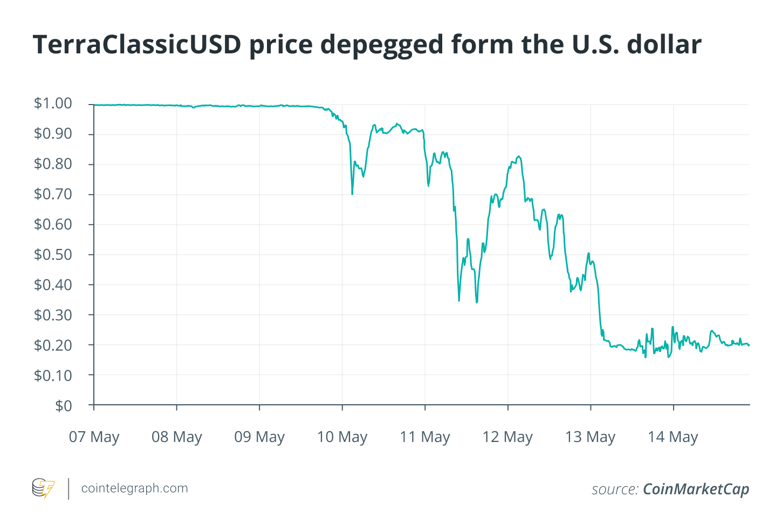Select the 11 May date label

click(425, 437)
